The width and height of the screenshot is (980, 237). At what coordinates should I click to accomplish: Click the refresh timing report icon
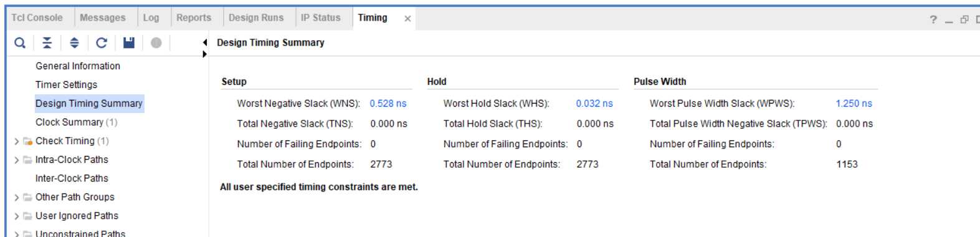tap(102, 42)
